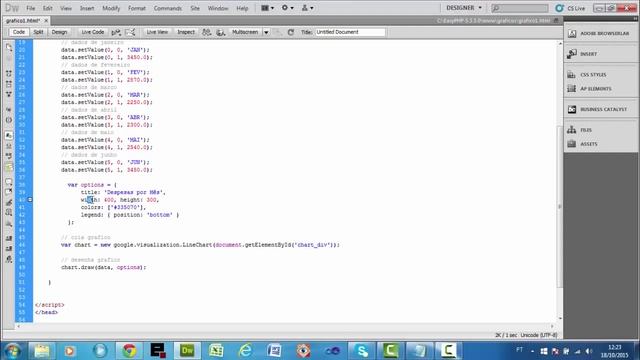Toggle Syntax Error Alerts in info bar
This screenshot has height=360, width=640.
[9, 167]
